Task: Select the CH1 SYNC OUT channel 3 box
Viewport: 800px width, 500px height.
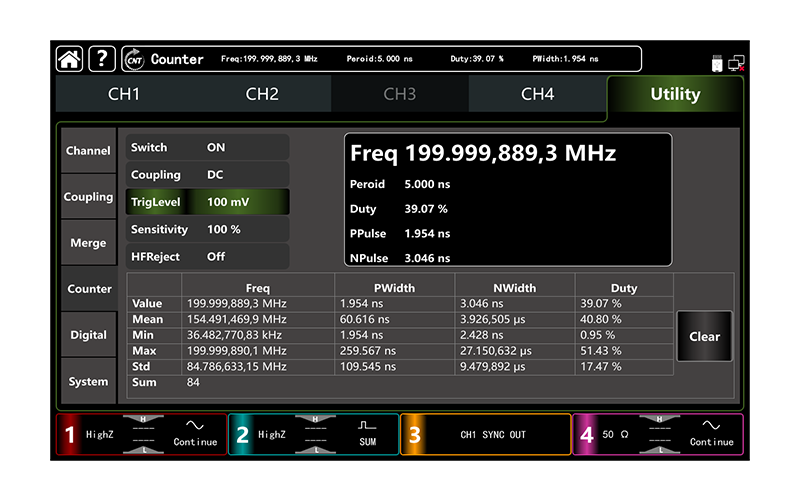Action: coord(486,435)
